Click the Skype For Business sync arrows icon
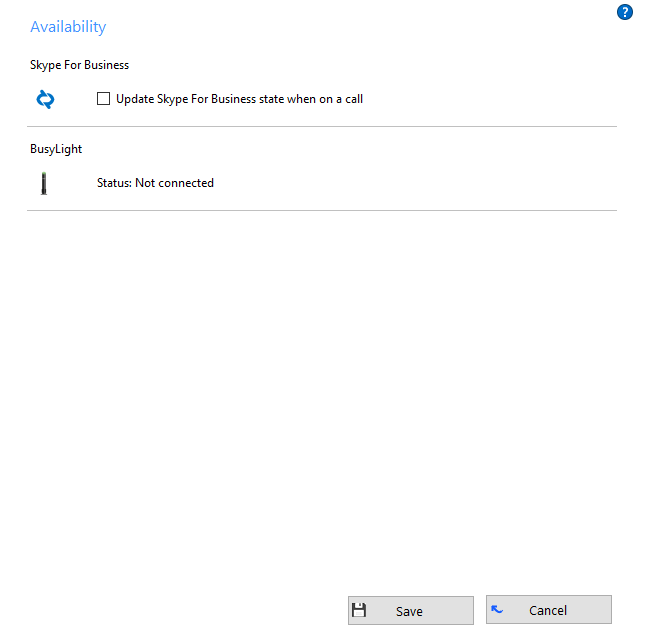This screenshot has height=640, width=650. point(45,99)
